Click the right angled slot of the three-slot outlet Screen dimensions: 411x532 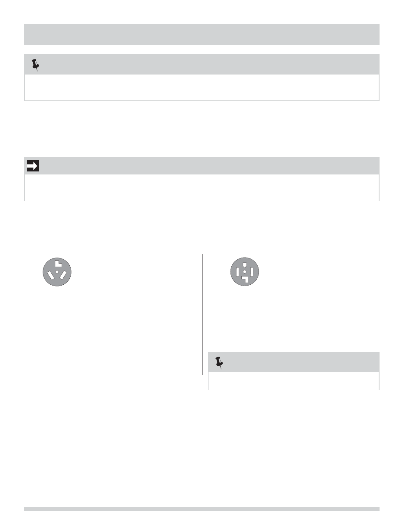click(x=64, y=274)
